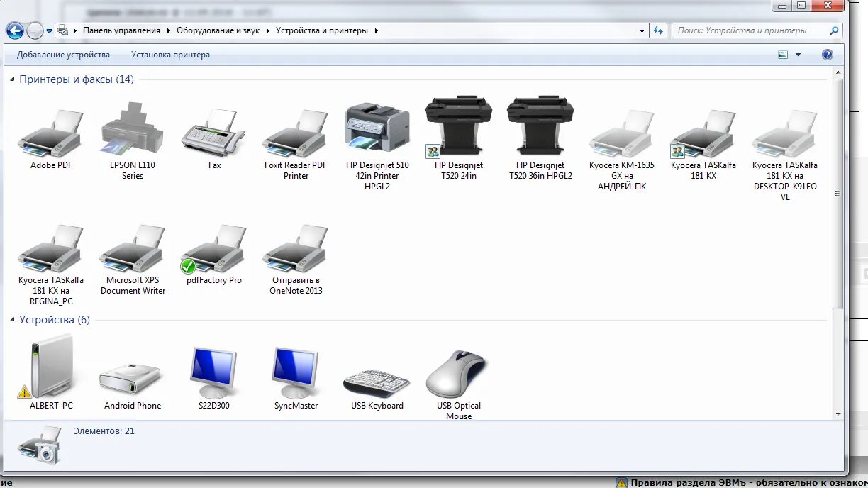Click the Принтеры и факсы (14) header
This screenshot has width=868, height=488.
[x=77, y=79]
